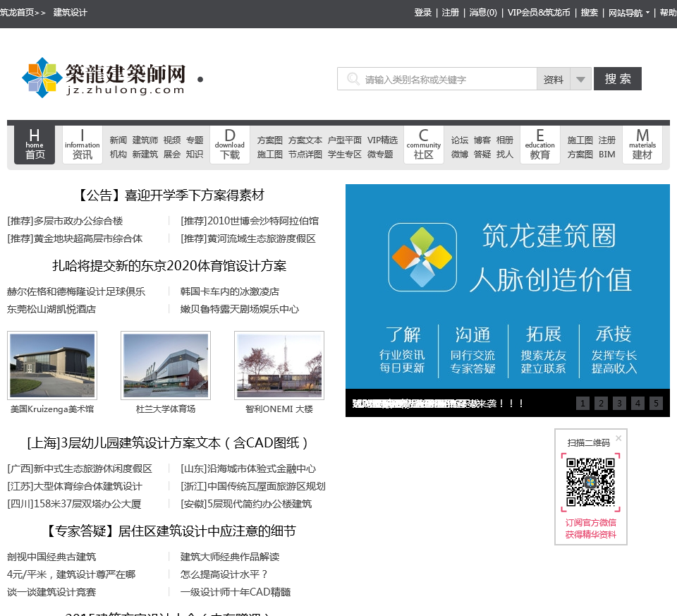Image resolution: width=677 pixels, height=616 pixels.
Task: Open VIP精选 in the download menu
Action: coord(382,140)
